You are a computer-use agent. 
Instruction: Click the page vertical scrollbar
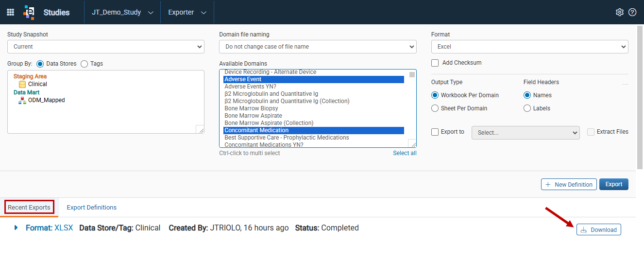coord(640,97)
